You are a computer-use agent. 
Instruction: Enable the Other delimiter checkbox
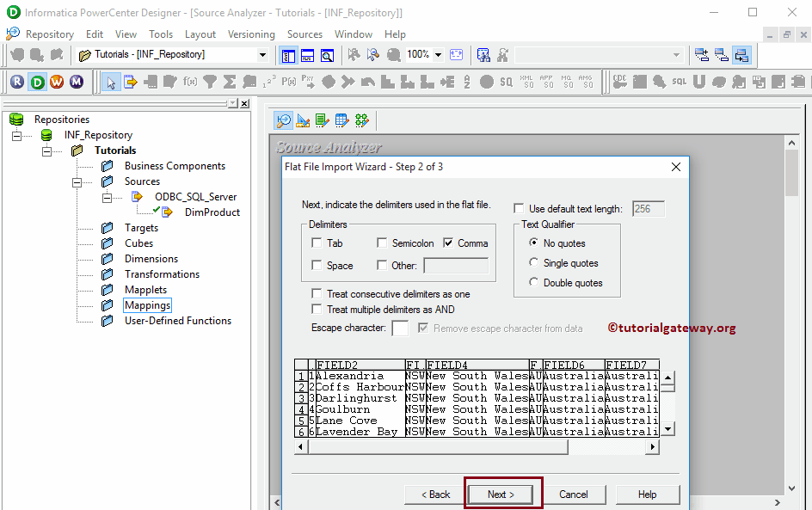tap(382, 265)
